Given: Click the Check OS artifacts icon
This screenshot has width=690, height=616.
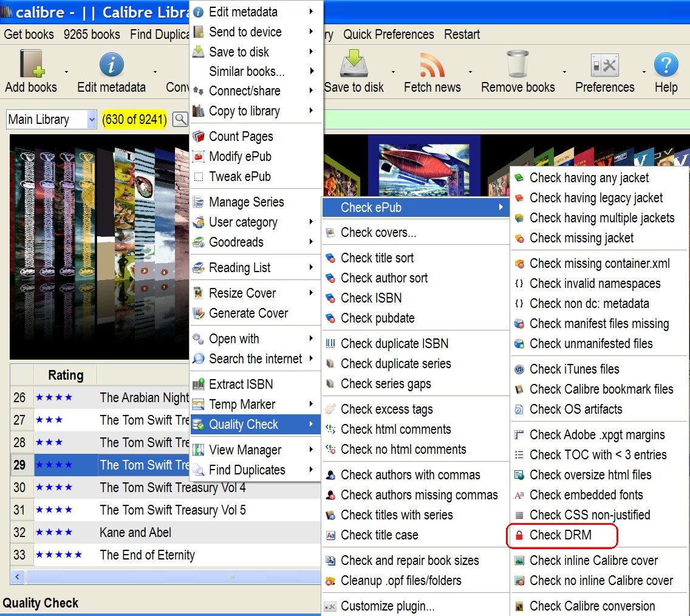Looking at the screenshot, I should click(519, 409).
